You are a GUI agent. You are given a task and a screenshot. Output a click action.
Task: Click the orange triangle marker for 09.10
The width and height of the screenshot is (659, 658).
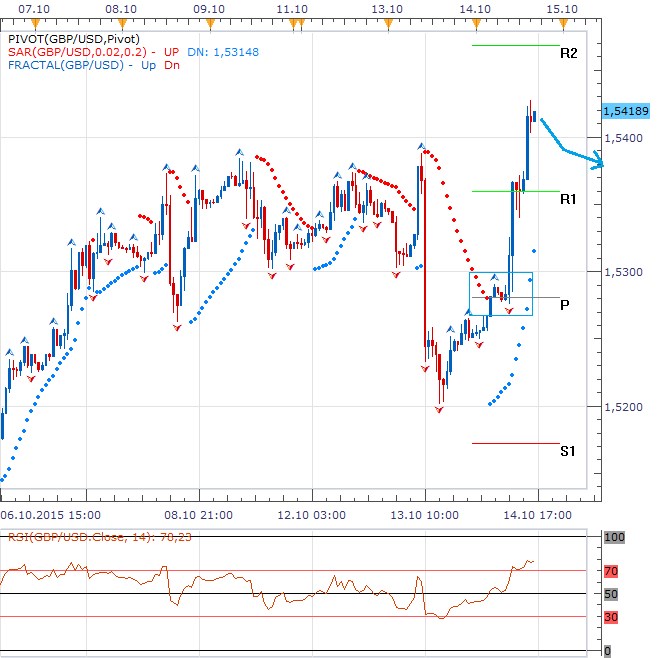click(208, 21)
